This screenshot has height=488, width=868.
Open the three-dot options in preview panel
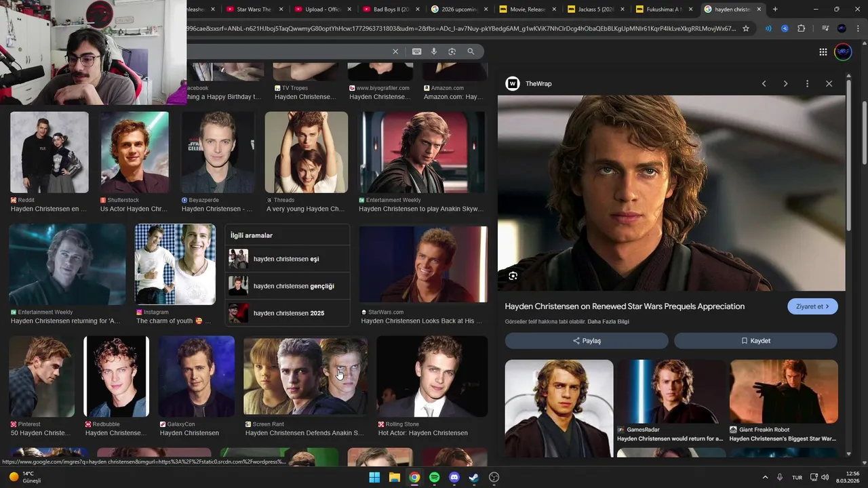pyautogui.click(x=807, y=83)
